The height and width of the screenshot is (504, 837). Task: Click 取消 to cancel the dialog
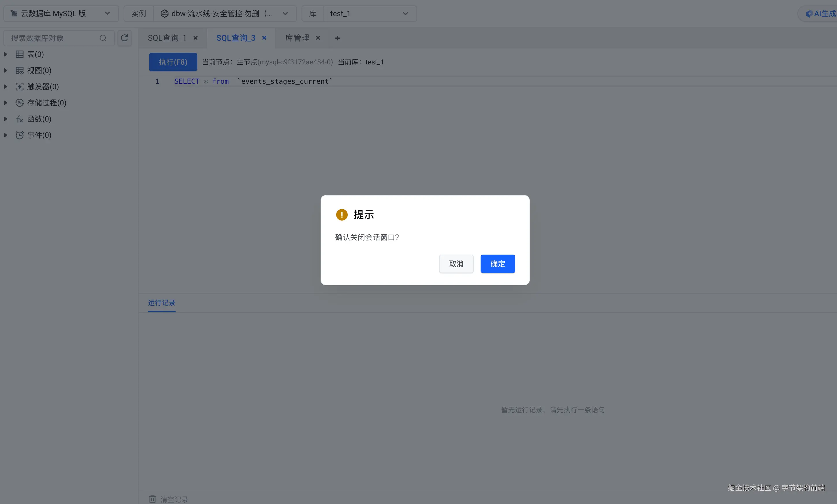click(456, 264)
